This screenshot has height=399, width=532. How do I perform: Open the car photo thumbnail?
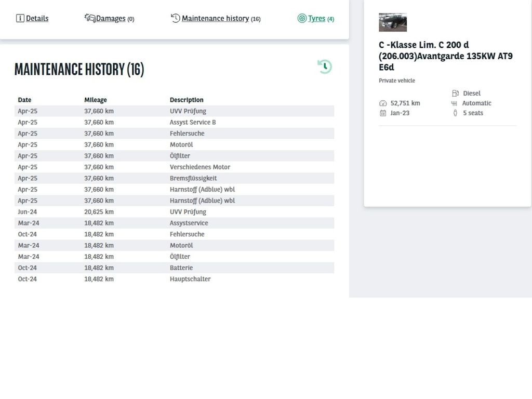pos(393,22)
